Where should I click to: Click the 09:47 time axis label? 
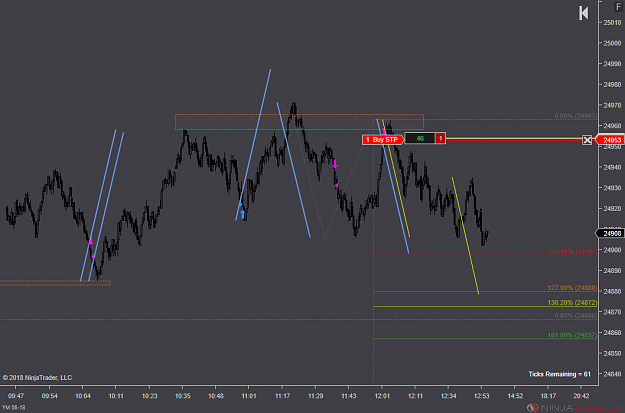pos(16,396)
